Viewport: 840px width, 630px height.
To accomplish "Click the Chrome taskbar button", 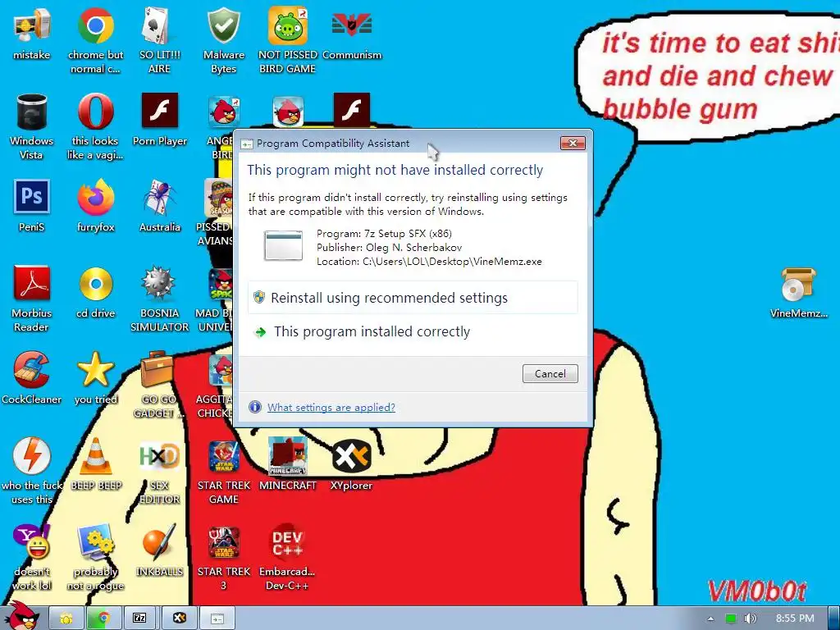I will (103, 619).
